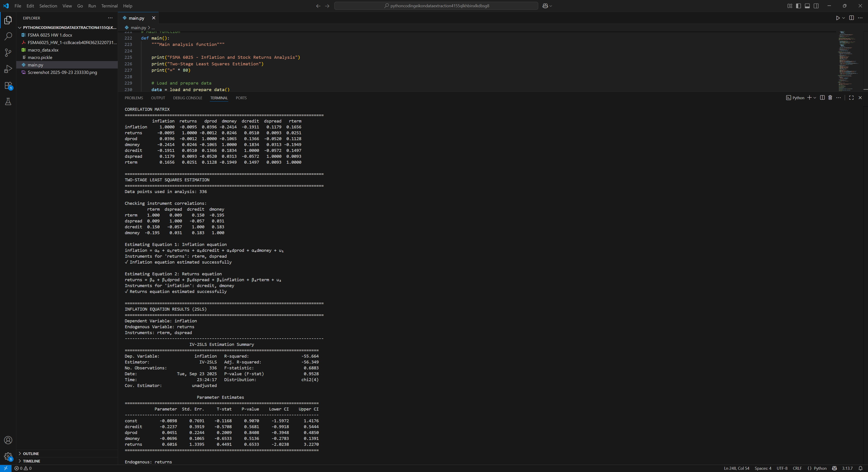This screenshot has width=868, height=472.
Task: Open the Copilot chat icon in title bar
Action: point(545,6)
